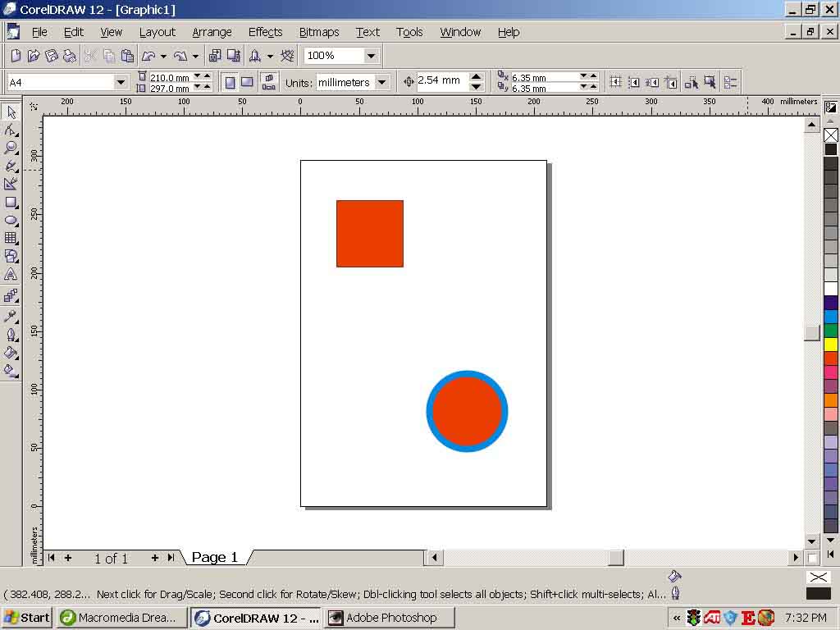840x630 pixels.
Task: Select the Rectangle tool
Action: pyautogui.click(x=11, y=202)
